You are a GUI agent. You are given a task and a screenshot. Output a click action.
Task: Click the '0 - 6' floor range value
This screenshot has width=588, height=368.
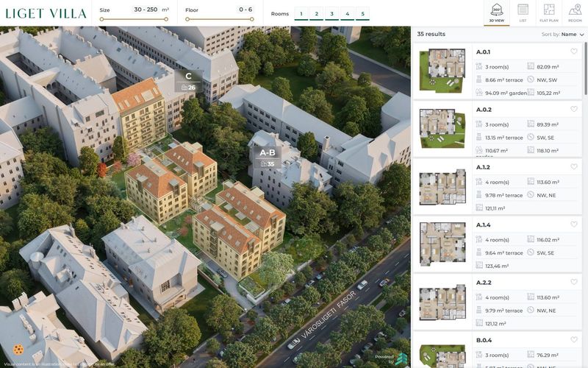(245, 10)
